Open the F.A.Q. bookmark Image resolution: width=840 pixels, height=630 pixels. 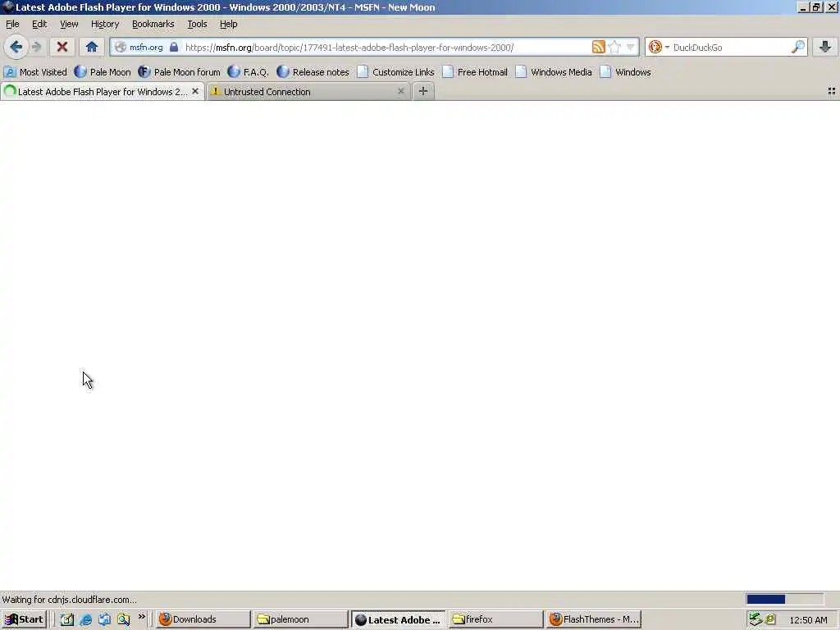click(248, 72)
